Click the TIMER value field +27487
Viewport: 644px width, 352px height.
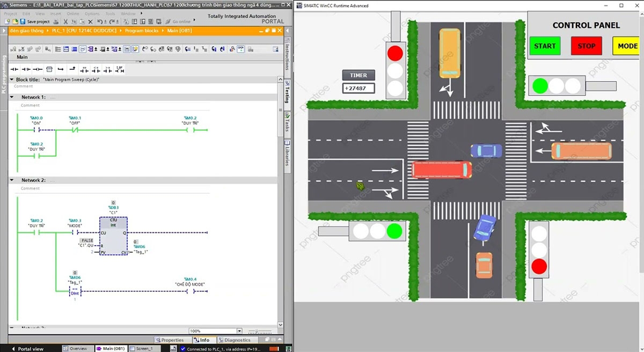tap(358, 88)
